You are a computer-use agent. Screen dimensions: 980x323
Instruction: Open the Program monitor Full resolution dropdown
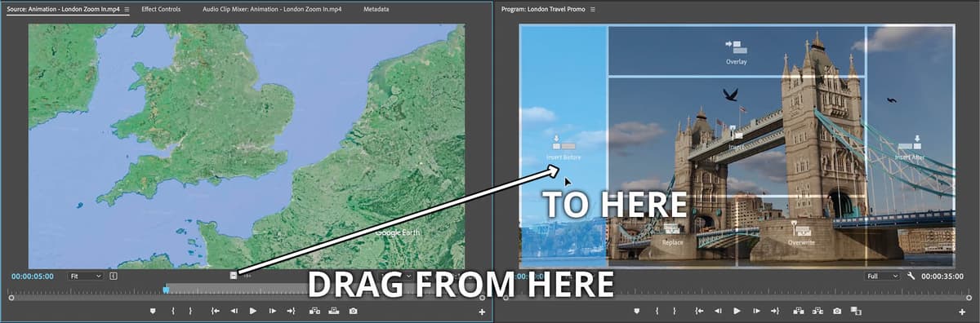click(883, 276)
